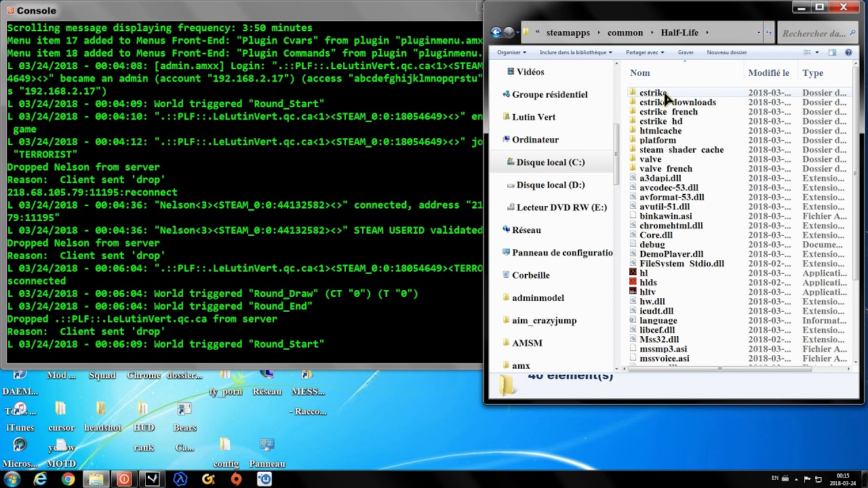Click Nouveau dossier in the toolbar

tap(726, 52)
